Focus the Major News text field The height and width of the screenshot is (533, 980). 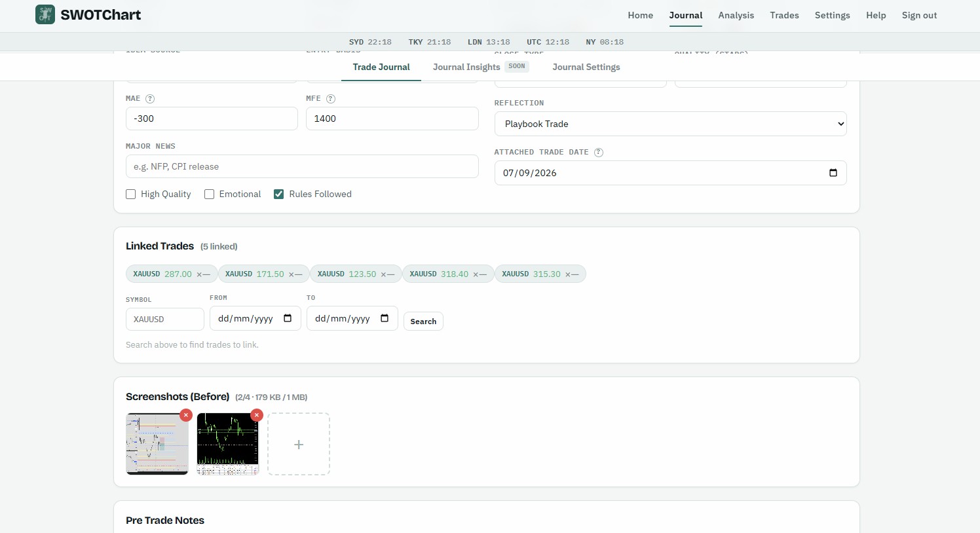click(302, 166)
